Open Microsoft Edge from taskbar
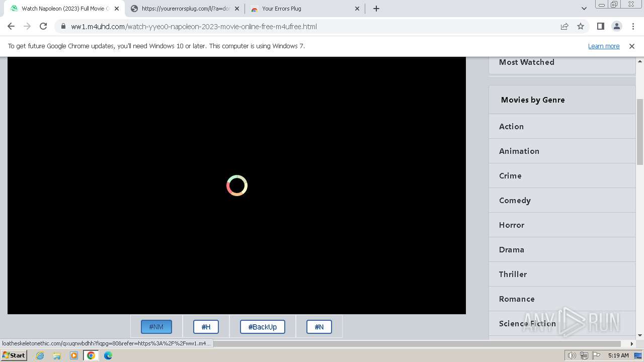 coord(108,355)
